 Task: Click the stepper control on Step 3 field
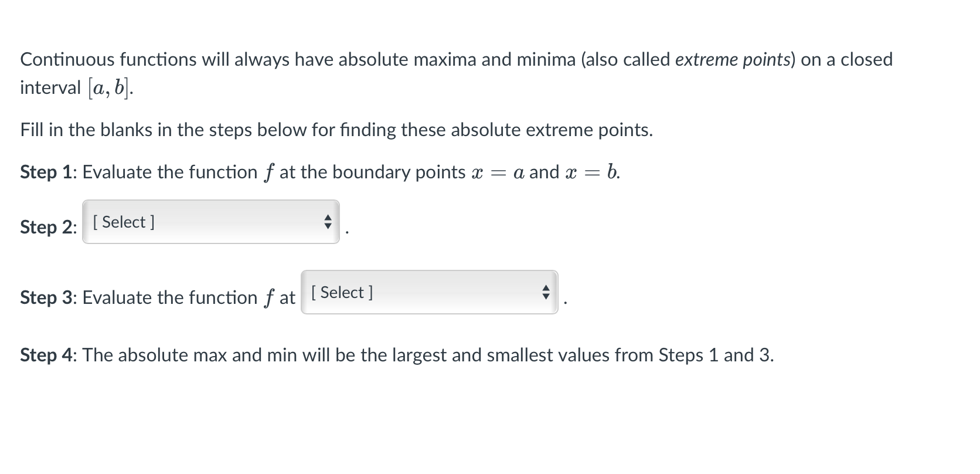[545, 293]
